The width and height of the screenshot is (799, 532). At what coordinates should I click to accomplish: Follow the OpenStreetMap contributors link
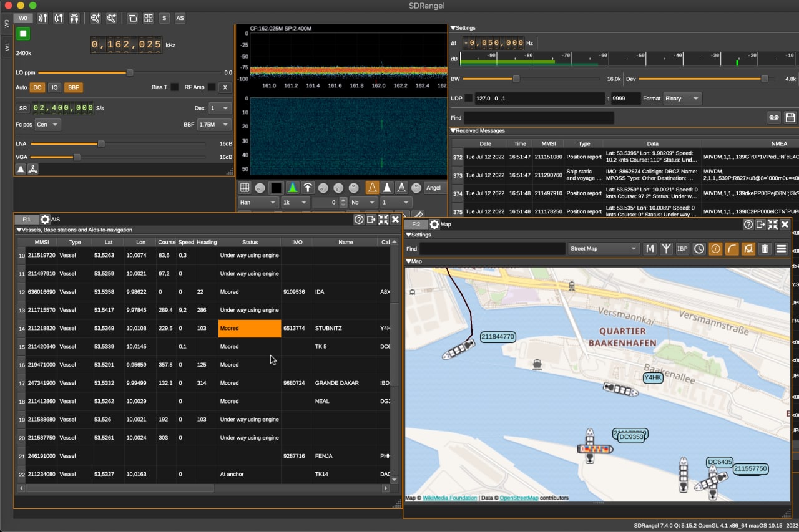519,498
